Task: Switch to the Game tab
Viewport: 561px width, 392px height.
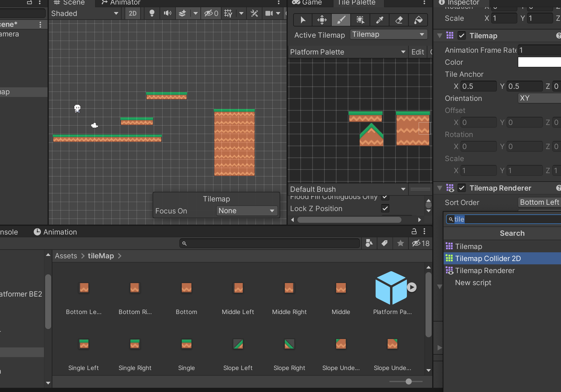Action: 308,3
